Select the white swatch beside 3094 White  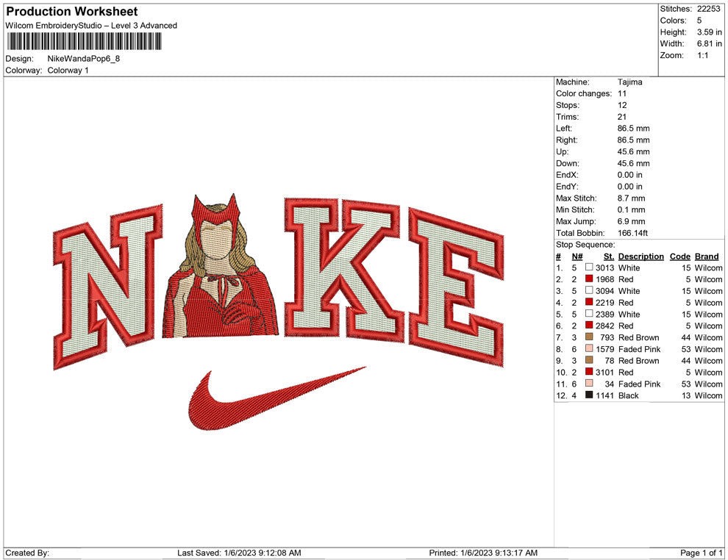pyautogui.click(x=589, y=290)
